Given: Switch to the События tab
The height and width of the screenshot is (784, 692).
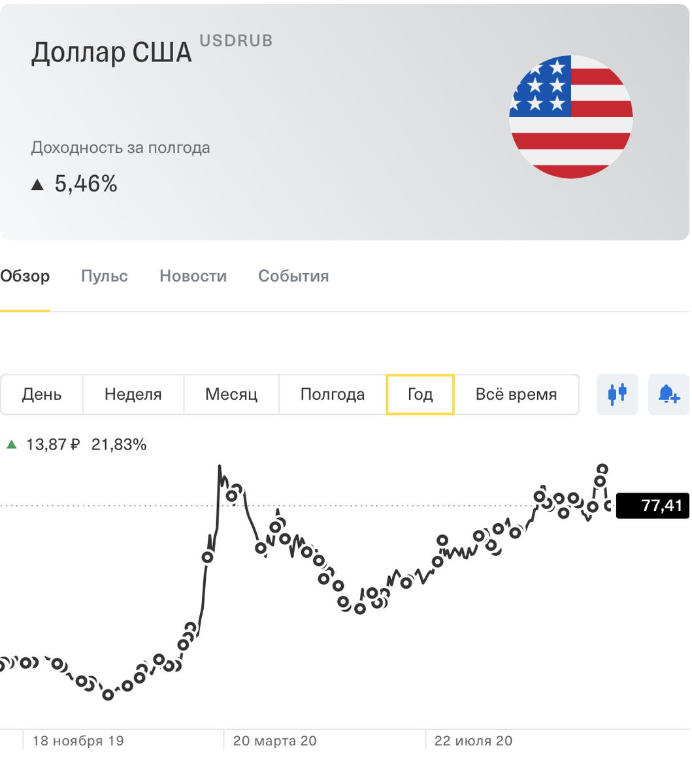Looking at the screenshot, I should (293, 276).
